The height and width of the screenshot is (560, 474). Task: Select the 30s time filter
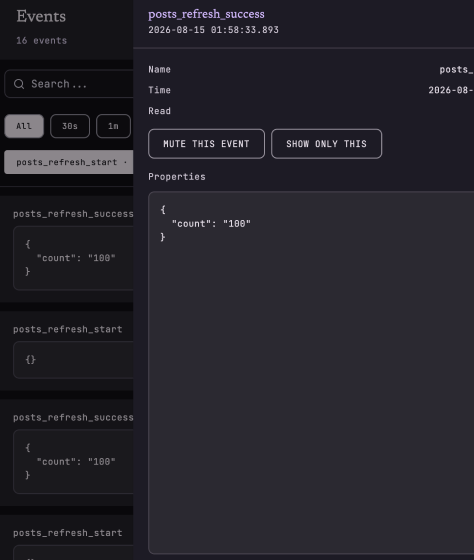(x=70, y=126)
